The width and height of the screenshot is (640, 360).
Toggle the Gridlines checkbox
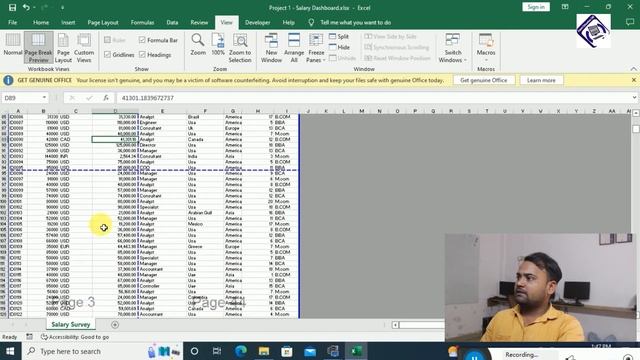(x=107, y=55)
